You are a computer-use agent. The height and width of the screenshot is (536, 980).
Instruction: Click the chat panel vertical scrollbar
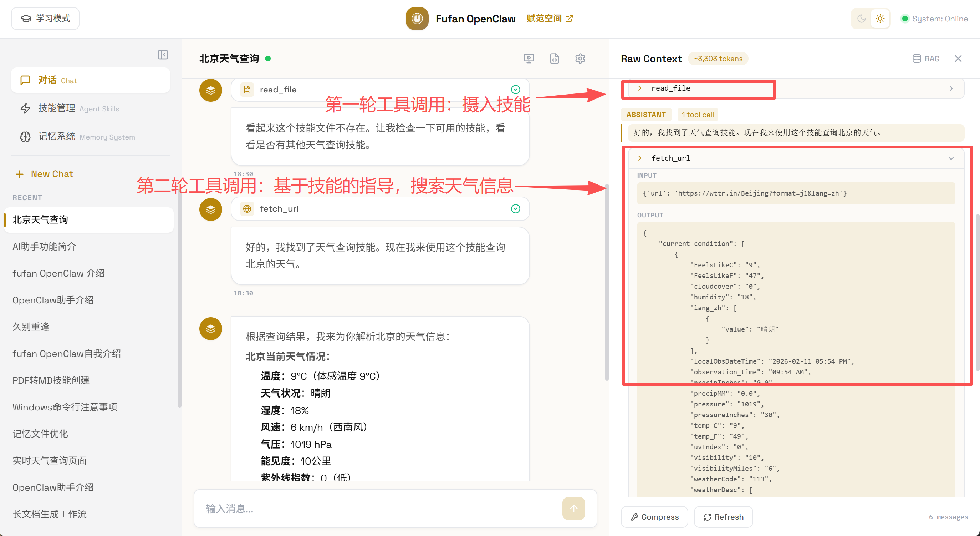point(607,282)
